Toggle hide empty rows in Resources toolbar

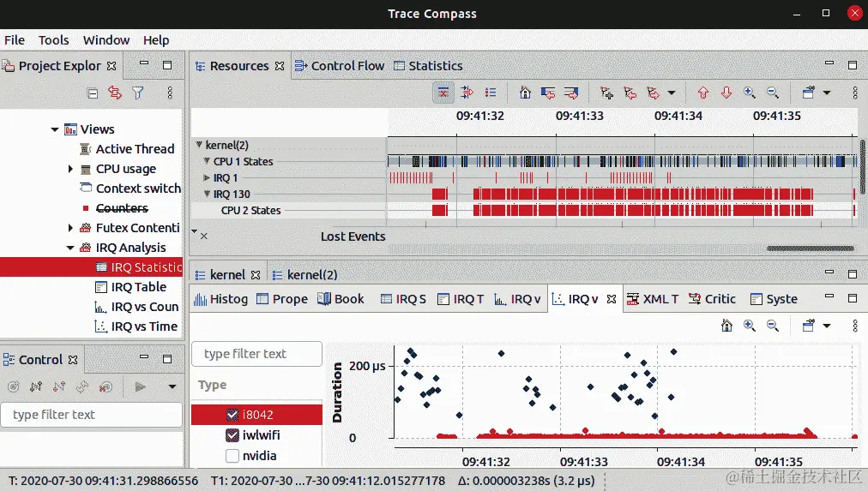click(x=443, y=93)
